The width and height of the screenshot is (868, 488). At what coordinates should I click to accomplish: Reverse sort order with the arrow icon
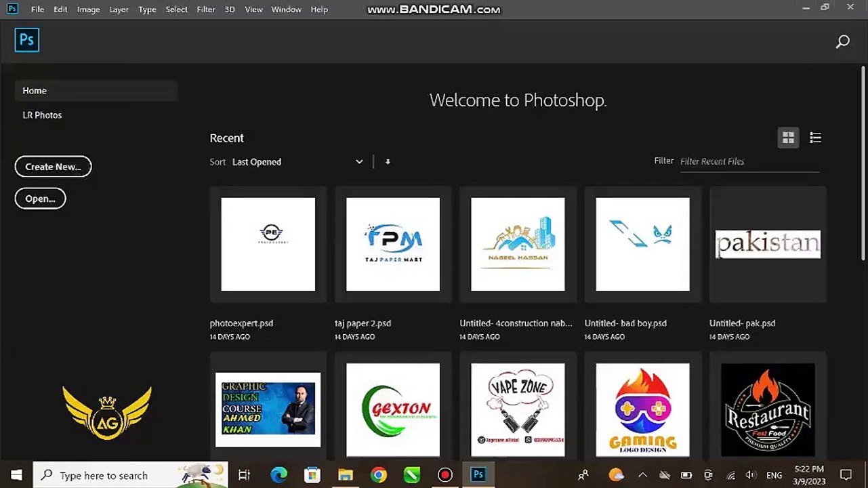coord(388,162)
